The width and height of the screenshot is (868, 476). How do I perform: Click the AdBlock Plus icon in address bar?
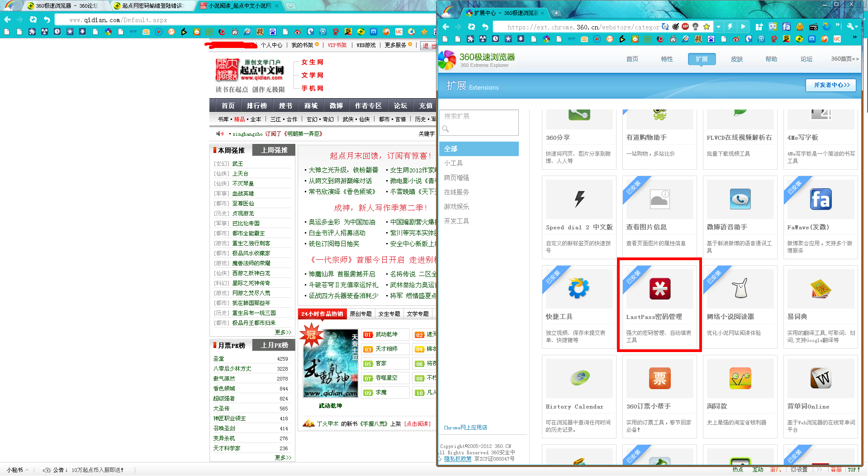click(685, 27)
